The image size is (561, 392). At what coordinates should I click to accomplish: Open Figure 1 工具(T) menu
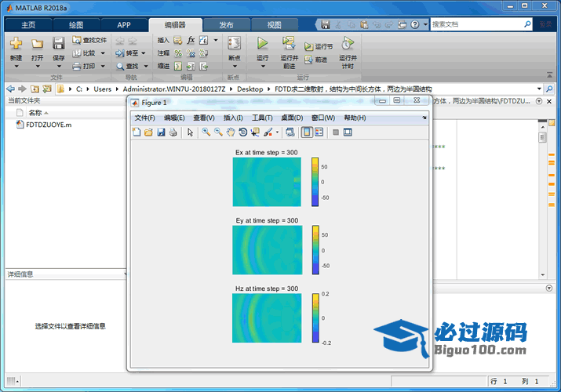point(262,118)
